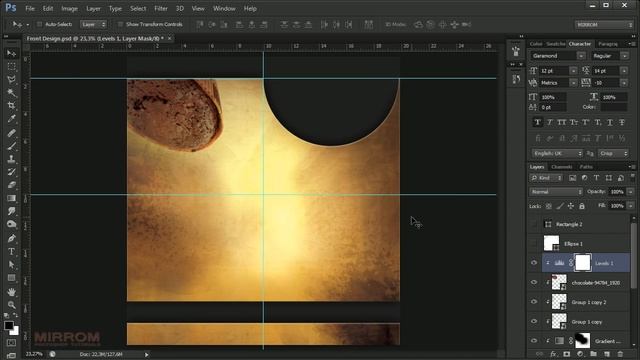Select the History Brush tool
Screen dimensions: 640x360
pyautogui.click(x=11, y=172)
